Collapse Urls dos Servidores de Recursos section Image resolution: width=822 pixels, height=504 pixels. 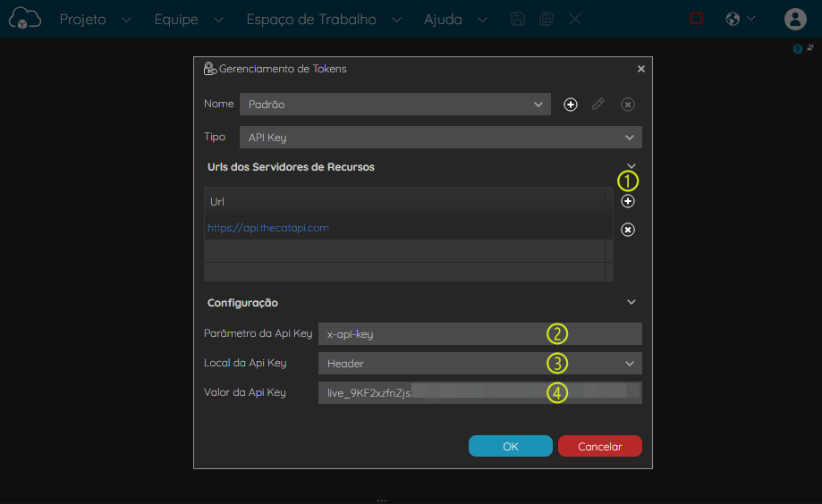pyautogui.click(x=631, y=166)
